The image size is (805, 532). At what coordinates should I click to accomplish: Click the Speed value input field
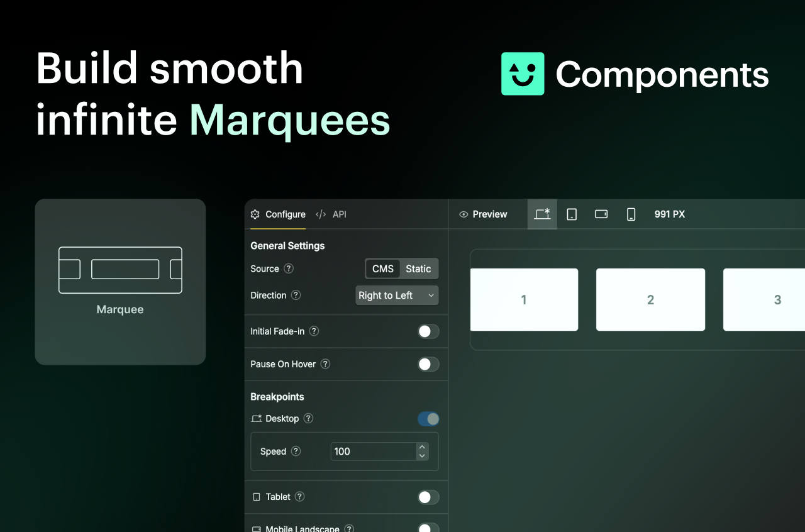click(x=371, y=451)
